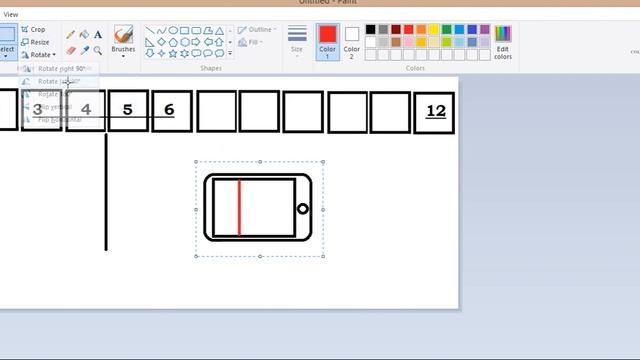640x360 pixels.
Task: Choose the Line shape
Action: 150,31
